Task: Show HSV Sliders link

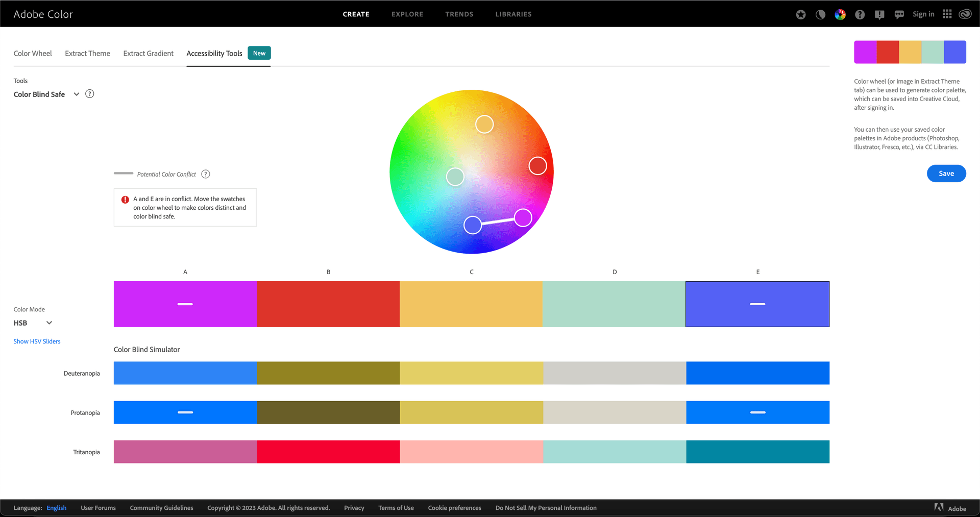Action: point(37,341)
